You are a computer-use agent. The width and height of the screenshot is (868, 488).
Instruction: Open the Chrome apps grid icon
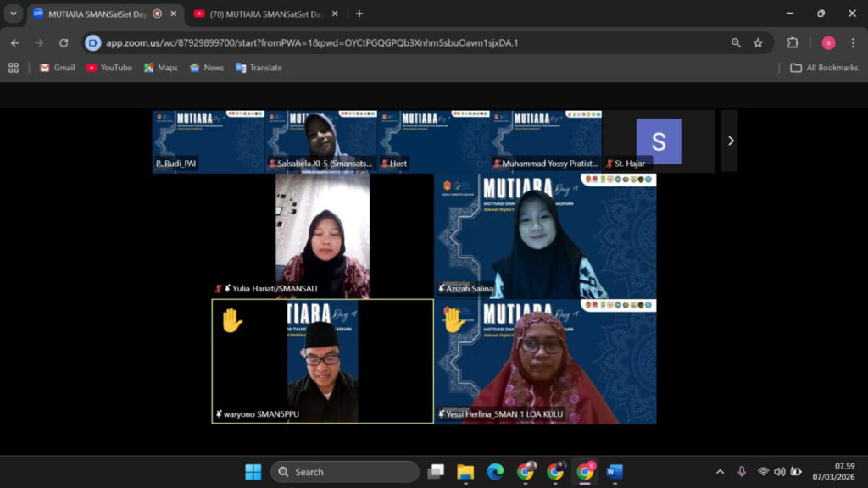14,68
